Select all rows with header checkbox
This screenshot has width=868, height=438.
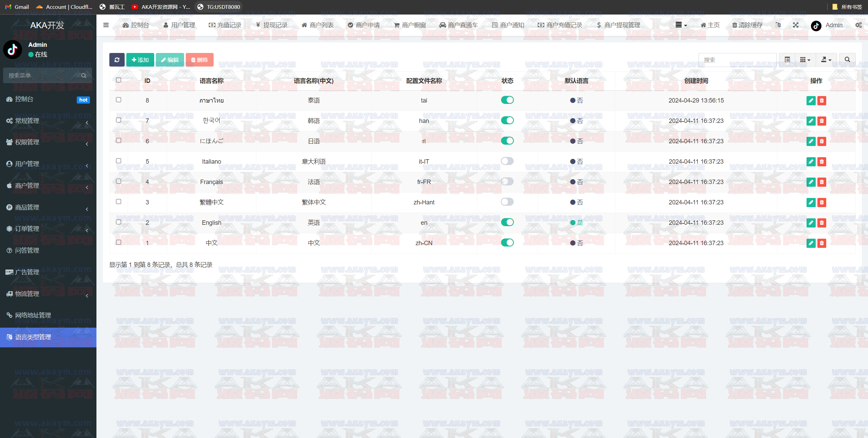(x=119, y=80)
